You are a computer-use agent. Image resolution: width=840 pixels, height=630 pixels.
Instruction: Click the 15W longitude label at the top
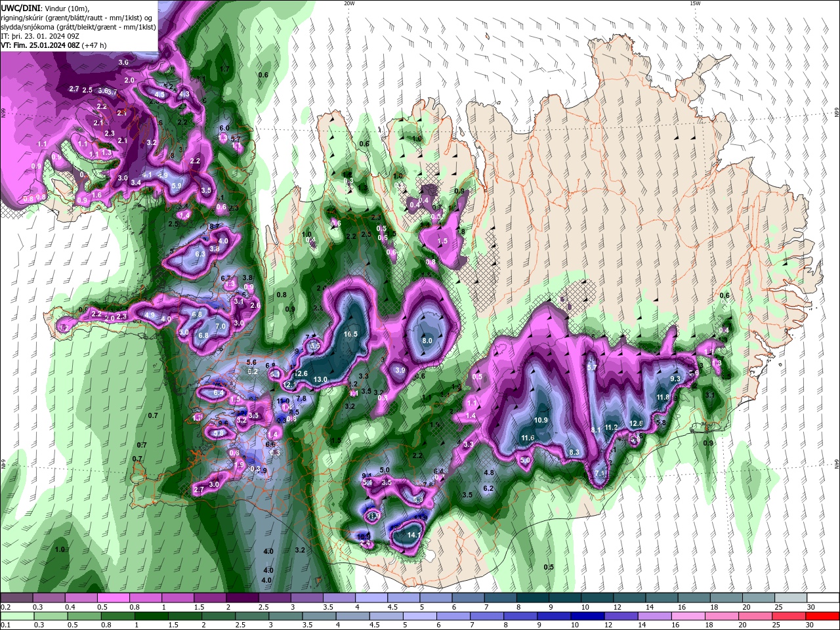click(x=695, y=3)
